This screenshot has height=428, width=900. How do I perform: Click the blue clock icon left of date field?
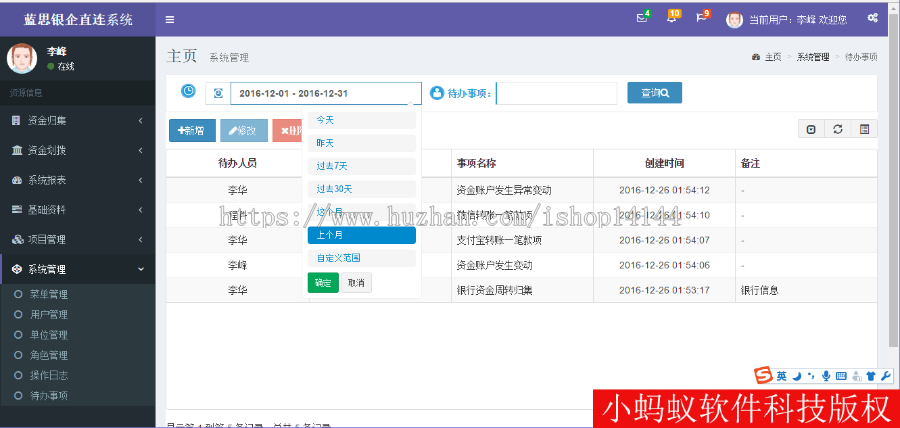(x=188, y=91)
